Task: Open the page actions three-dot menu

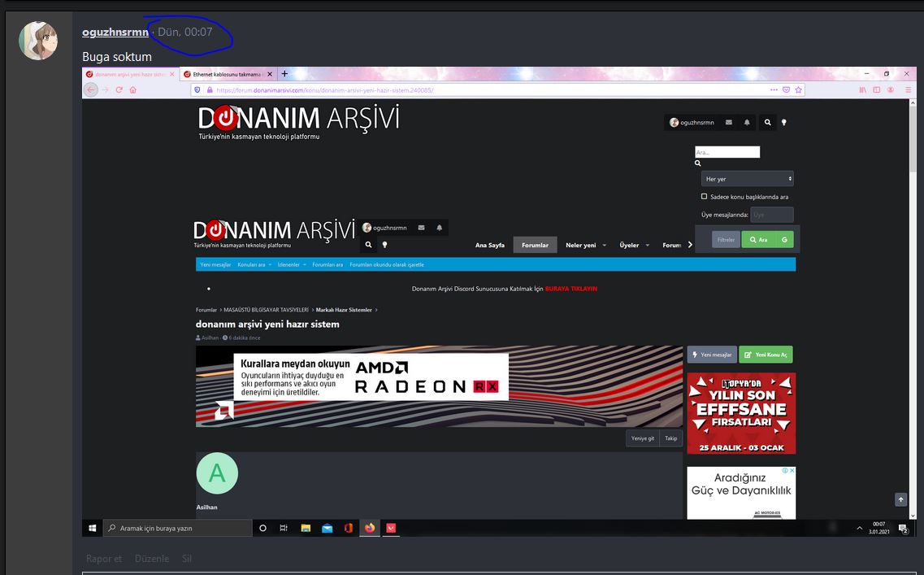Action: (774, 89)
